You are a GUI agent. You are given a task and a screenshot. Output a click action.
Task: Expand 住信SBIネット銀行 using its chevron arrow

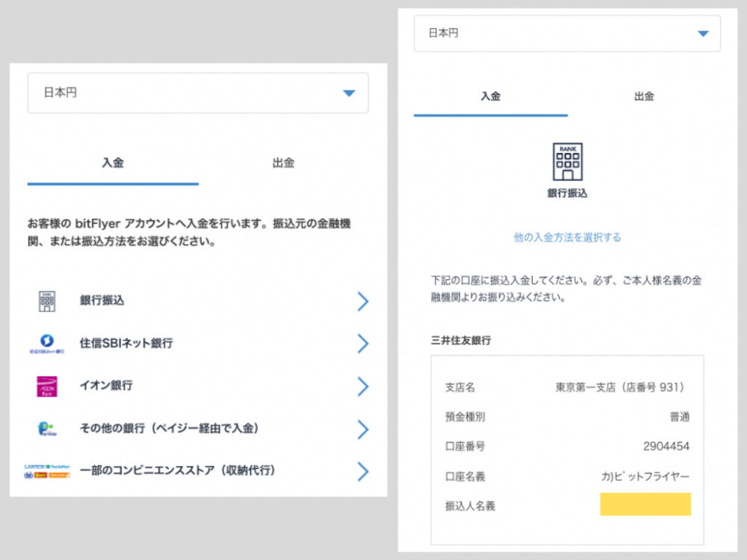pyautogui.click(x=362, y=343)
